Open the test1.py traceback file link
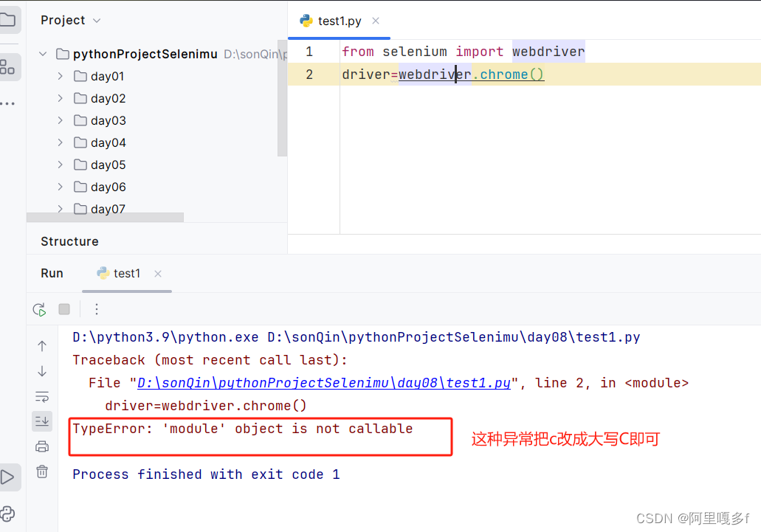The image size is (761, 532). coord(324,383)
